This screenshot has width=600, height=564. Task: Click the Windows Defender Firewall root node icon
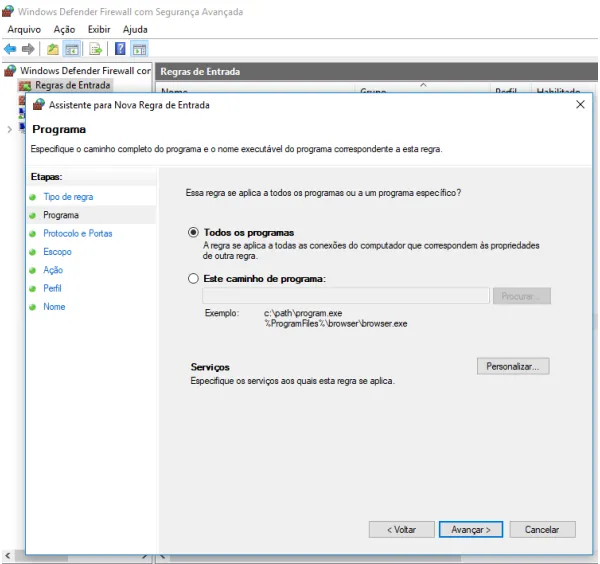[10, 70]
